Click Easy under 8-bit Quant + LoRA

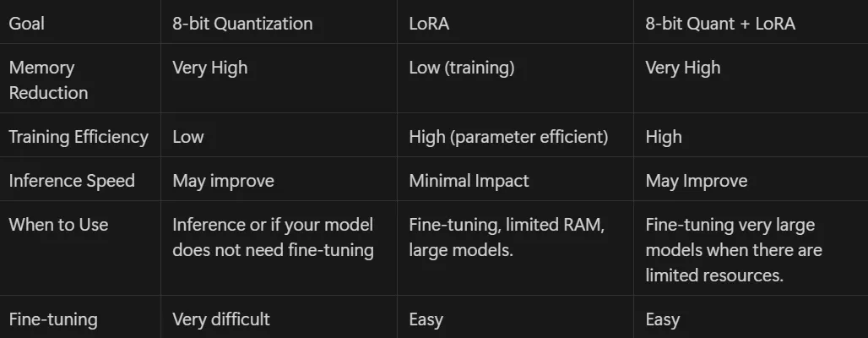click(x=662, y=319)
